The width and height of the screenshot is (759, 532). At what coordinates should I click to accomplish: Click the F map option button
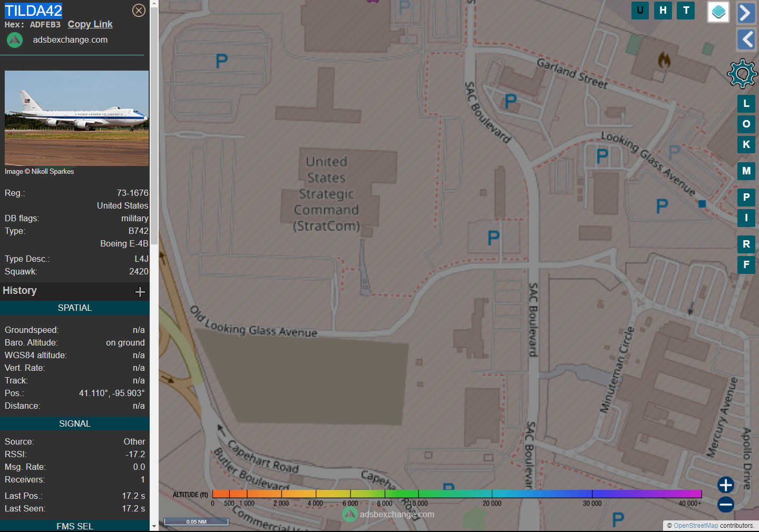pos(746,265)
